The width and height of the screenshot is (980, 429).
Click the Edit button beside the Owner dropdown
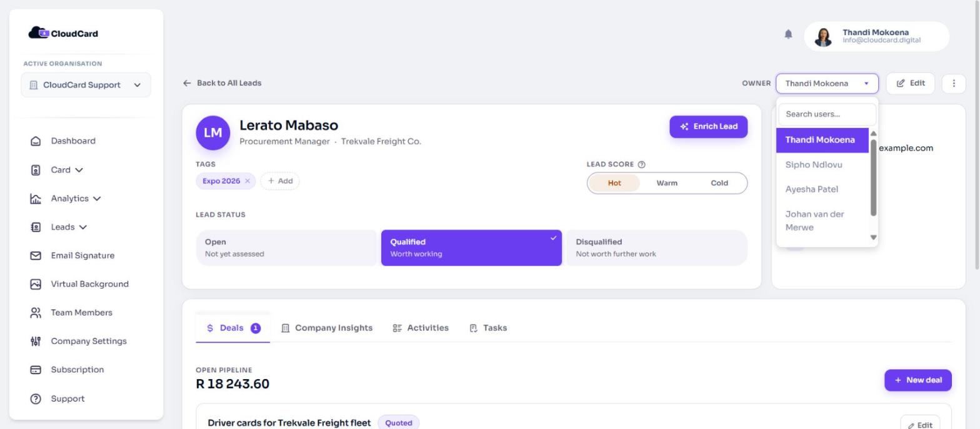tap(910, 83)
